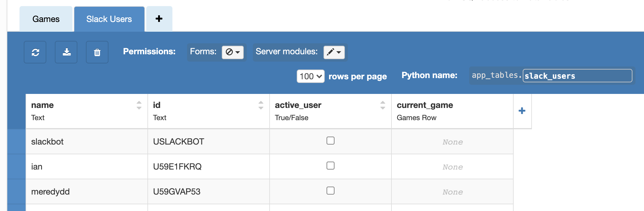Open the Forms permissions dropdown

pyautogui.click(x=233, y=52)
